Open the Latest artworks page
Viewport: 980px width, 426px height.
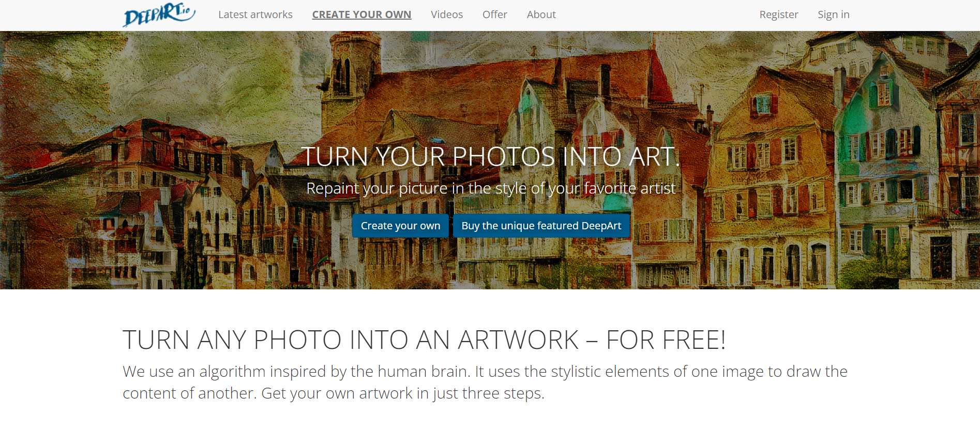255,14
